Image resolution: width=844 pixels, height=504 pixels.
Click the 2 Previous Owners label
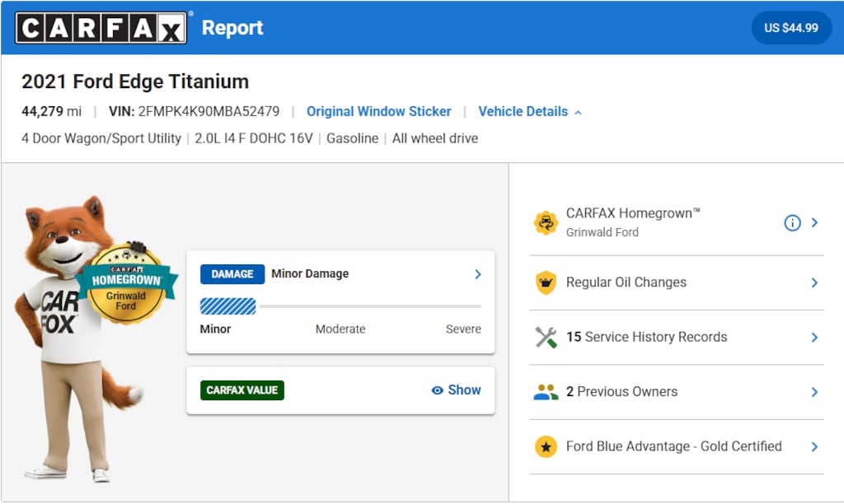tap(621, 391)
